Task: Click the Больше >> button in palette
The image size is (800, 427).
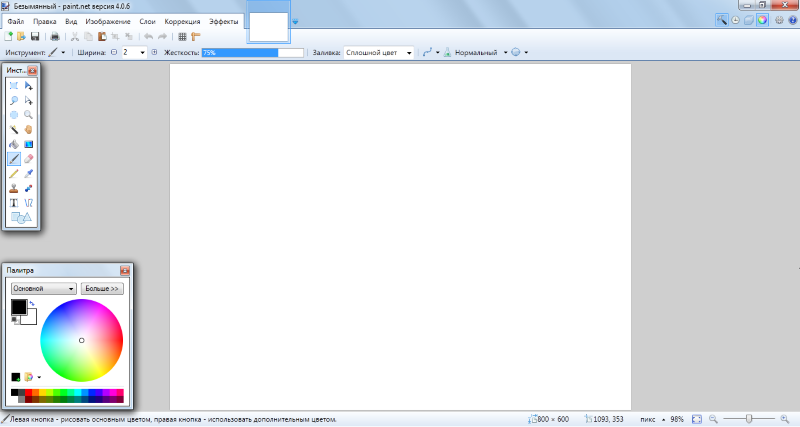Action: pyautogui.click(x=101, y=288)
